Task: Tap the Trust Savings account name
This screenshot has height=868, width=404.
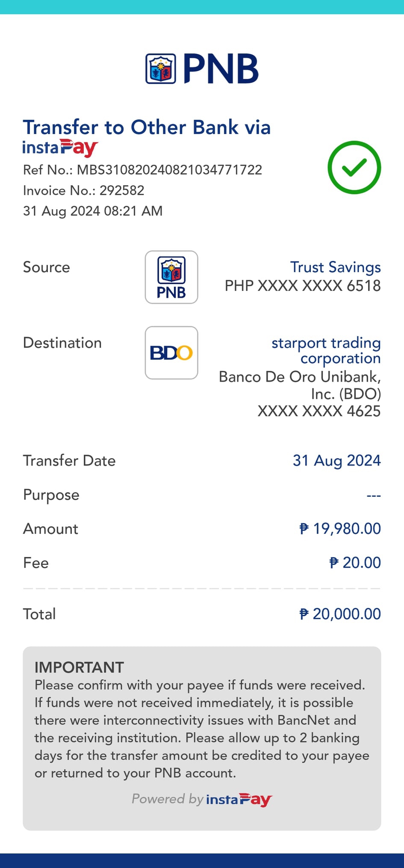Action: pos(335,267)
